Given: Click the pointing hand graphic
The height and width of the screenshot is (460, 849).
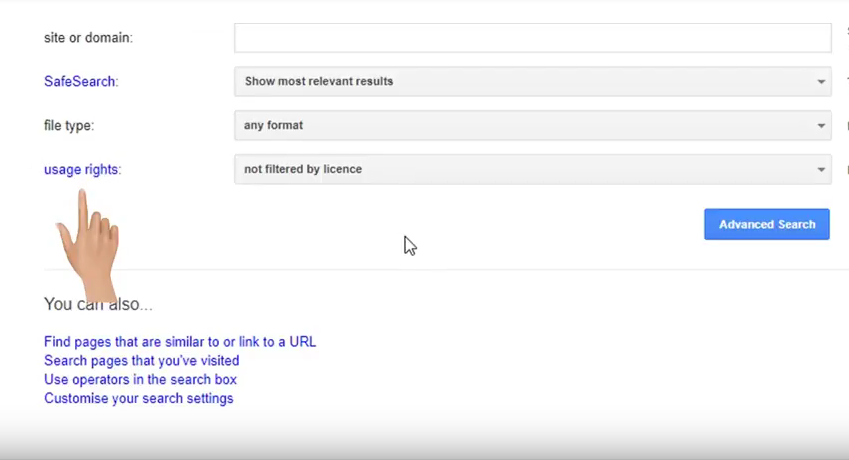Looking at the screenshot, I should [88, 245].
